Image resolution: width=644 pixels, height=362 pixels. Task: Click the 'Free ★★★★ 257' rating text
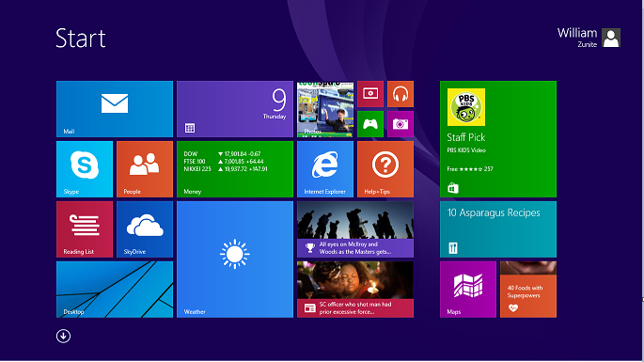pos(470,169)
